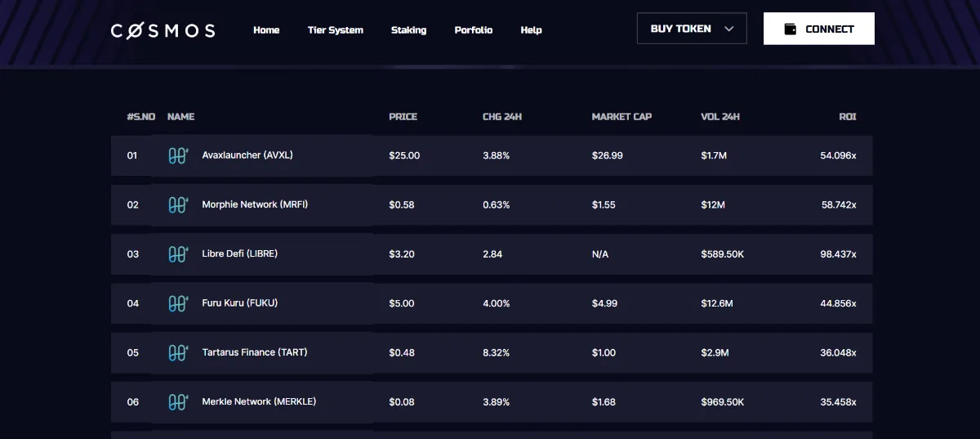Screen dimensions: 980x439
Task: Open Morphie Network (MRFI) token link
Action: coord(255,204)
